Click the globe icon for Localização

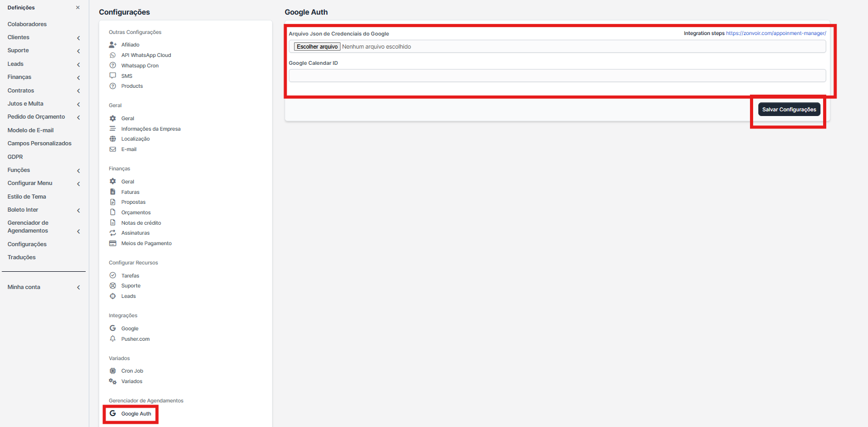[112, 139]
